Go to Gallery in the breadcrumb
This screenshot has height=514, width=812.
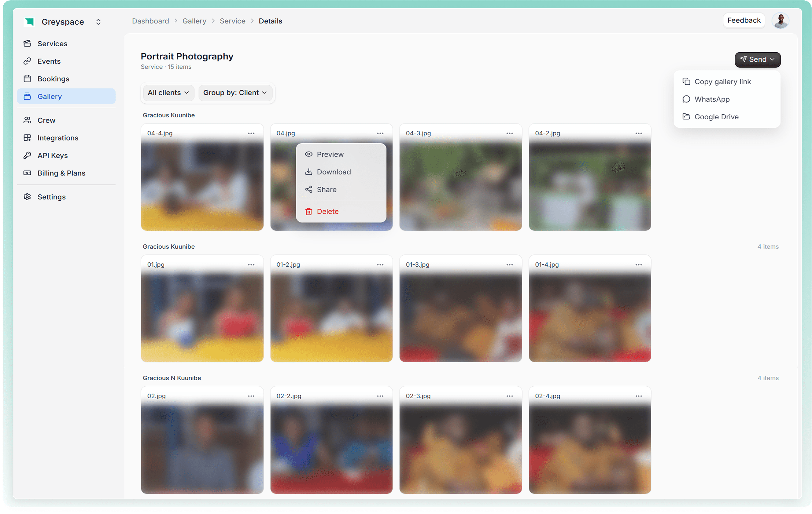[194, 21]
